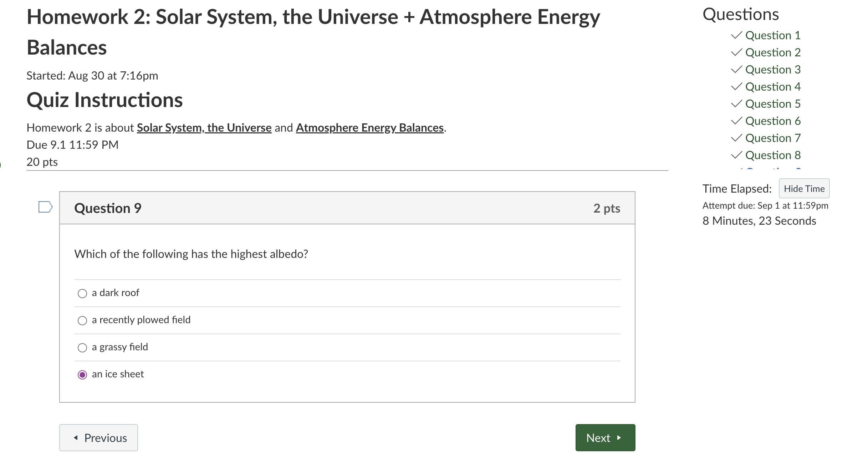Hide the elapsed time display
Viewport: 868px width, 453px height.
point(804,188)
